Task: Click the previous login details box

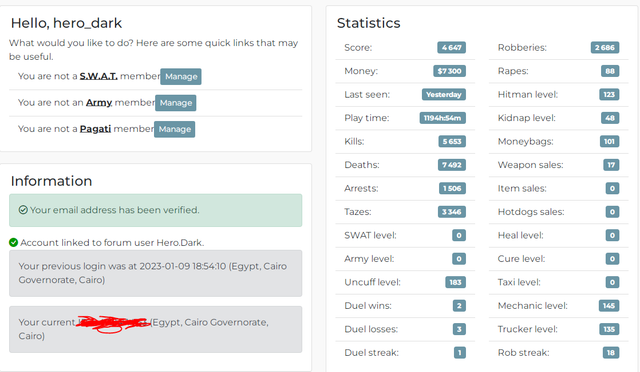Action: tap(156, 273)
